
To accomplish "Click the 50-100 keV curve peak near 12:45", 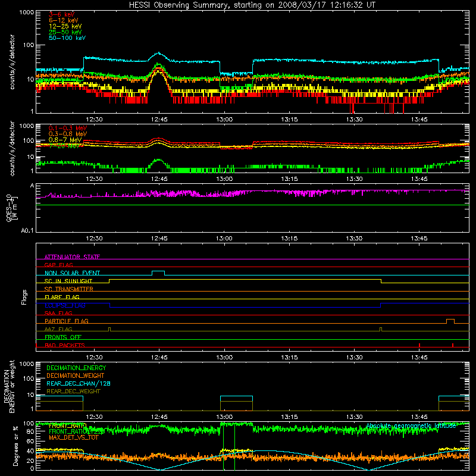I will 158,53.
